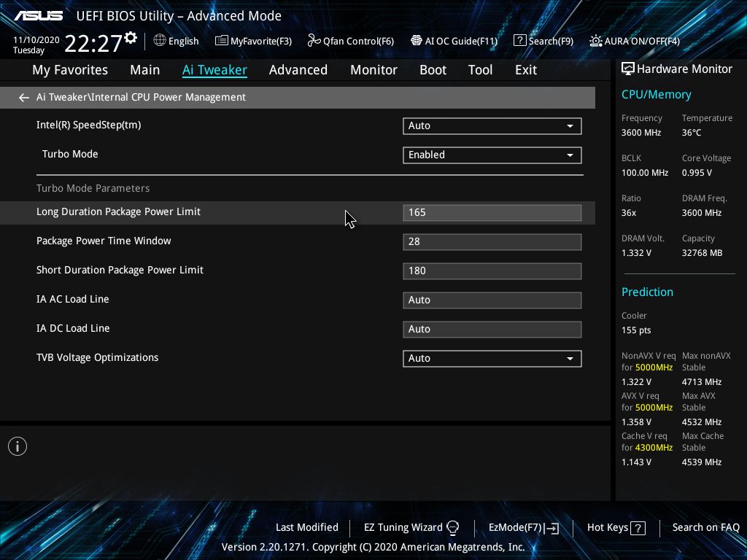Click the IA DC Load Line field
Image resolution: width=747 pixels, height=560 pixels.
492,330
